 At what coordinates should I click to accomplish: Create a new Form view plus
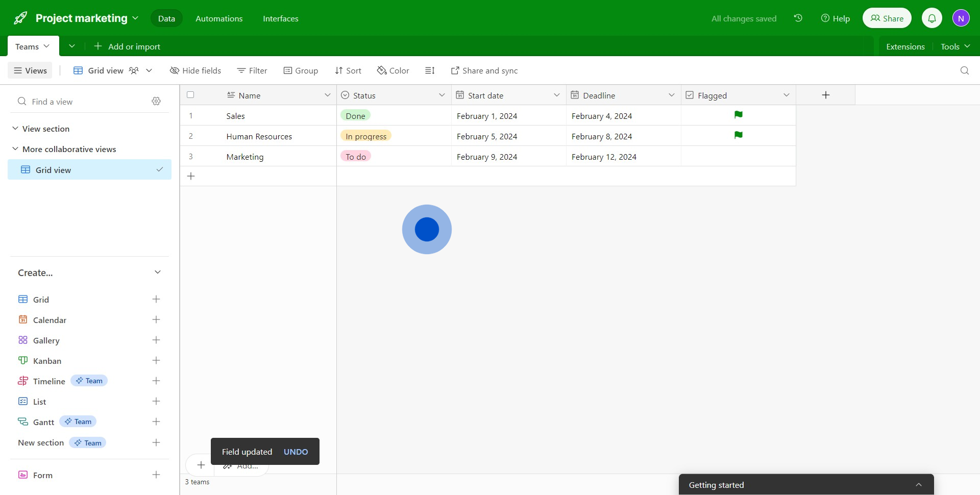pos(156,475)
